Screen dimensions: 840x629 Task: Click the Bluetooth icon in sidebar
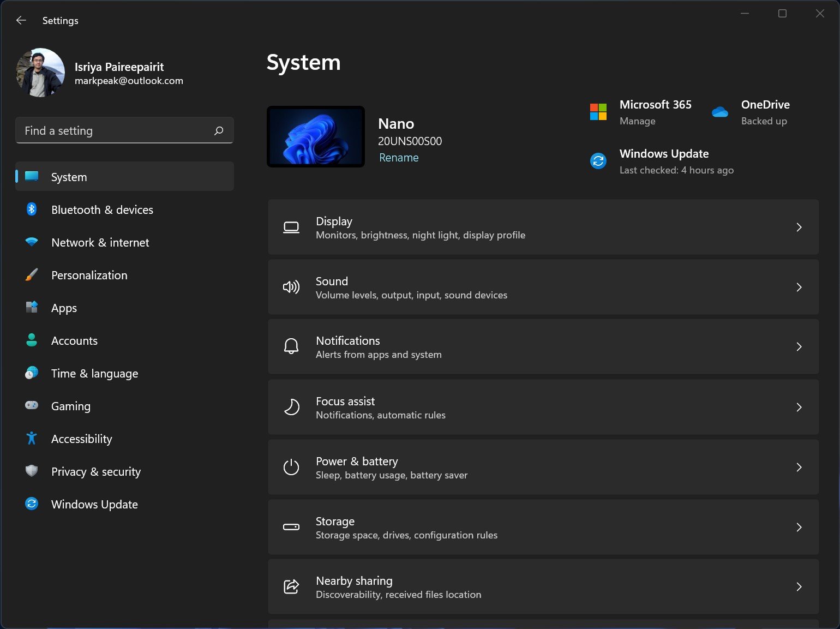(32, 209)
